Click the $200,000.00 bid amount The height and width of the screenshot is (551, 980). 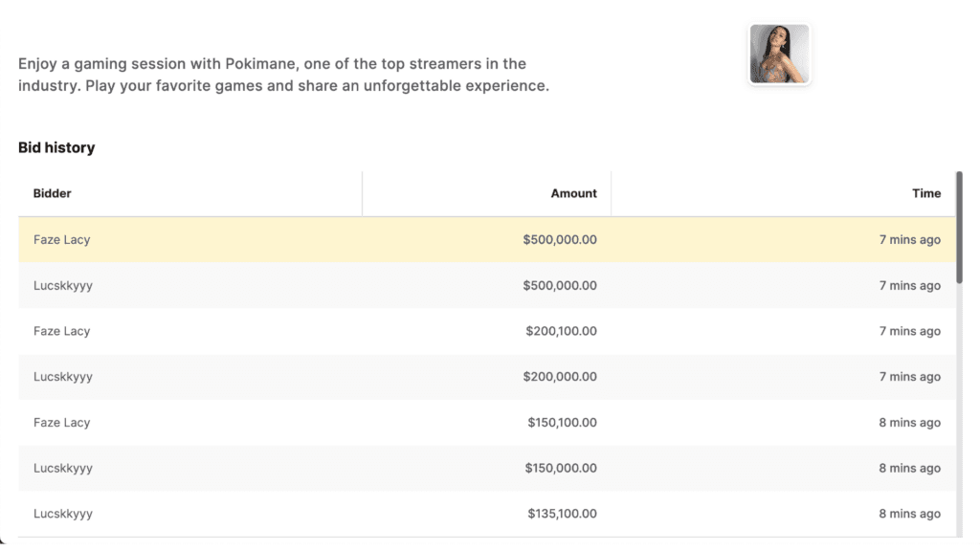pos(560,377)
